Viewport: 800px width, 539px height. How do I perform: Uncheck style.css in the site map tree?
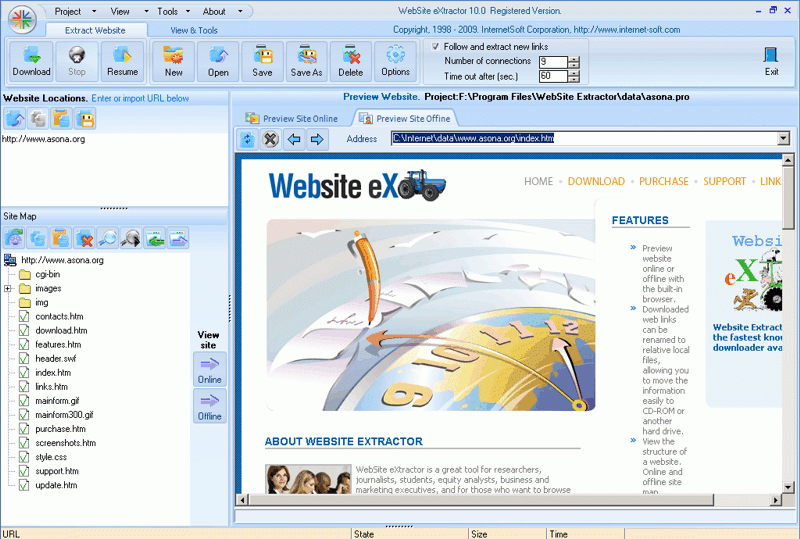point(23,457)
